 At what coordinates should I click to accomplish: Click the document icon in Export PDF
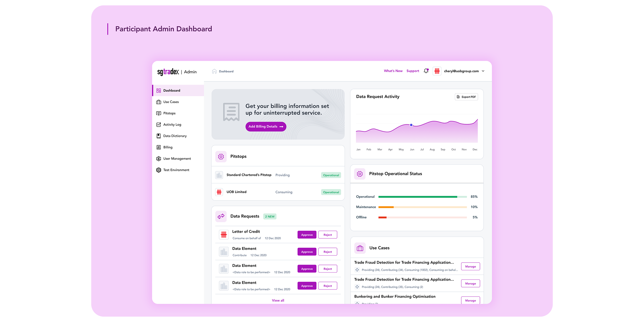458,97
